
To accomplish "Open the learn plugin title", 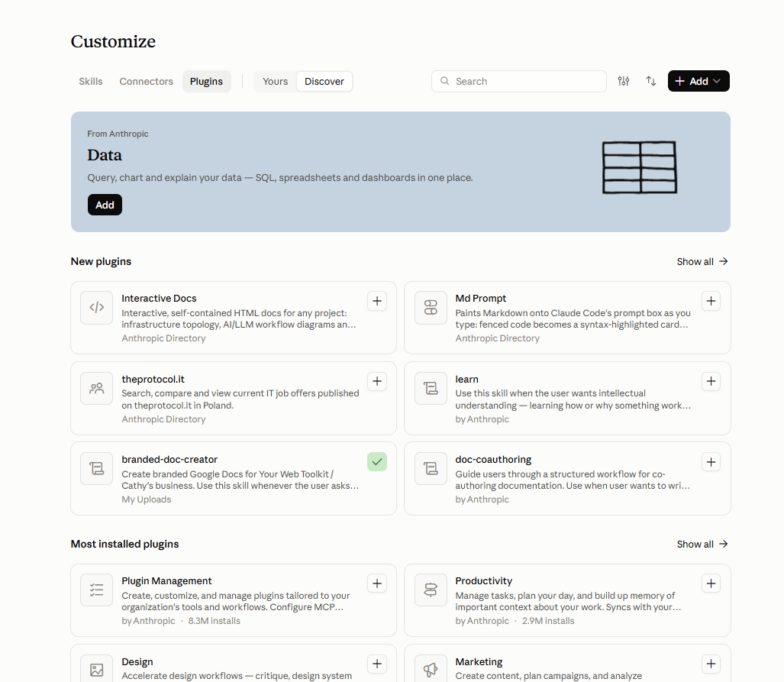I will coord(466,380).
